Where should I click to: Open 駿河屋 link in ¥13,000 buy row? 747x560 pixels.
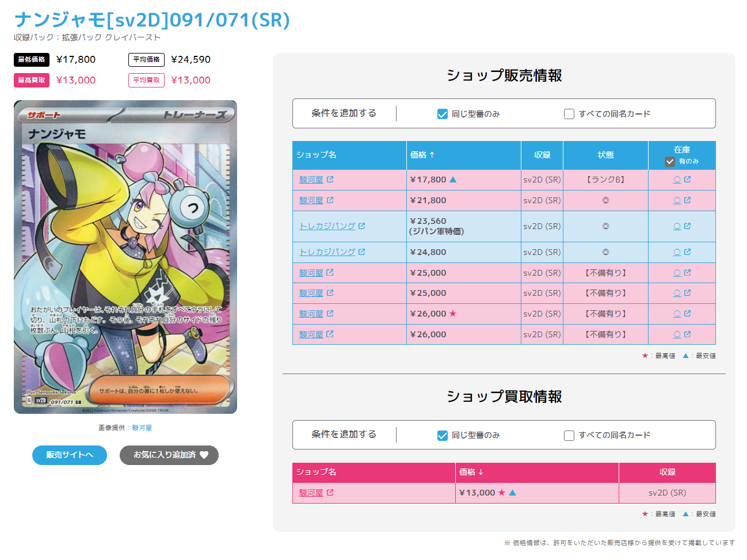311,493
